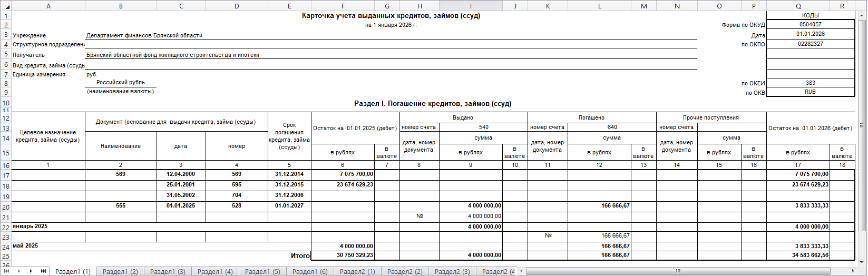Click horizontal scrollbar left arrow

point(521,271)
